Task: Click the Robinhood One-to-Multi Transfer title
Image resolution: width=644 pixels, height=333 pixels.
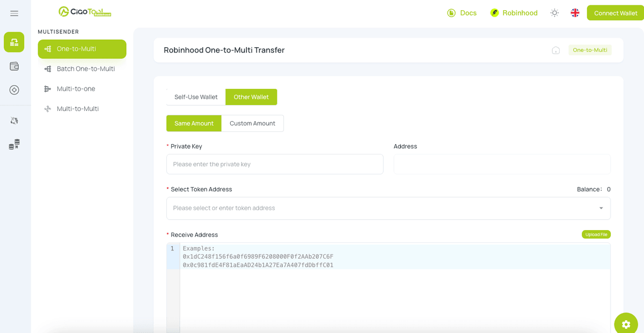Action: (224, 50)
